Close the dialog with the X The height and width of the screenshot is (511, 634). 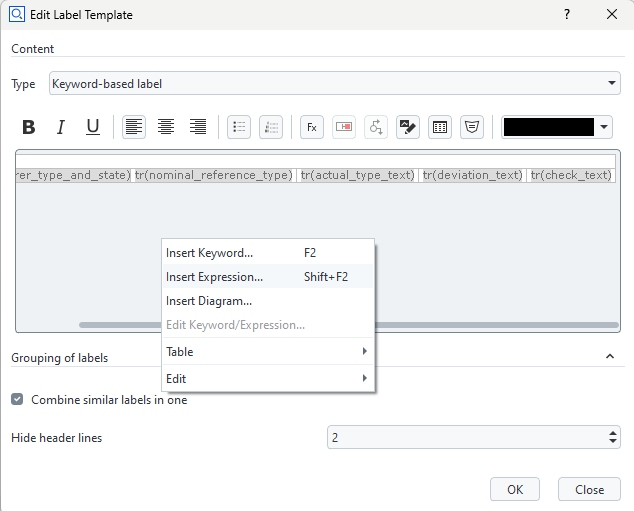[612, 15]
